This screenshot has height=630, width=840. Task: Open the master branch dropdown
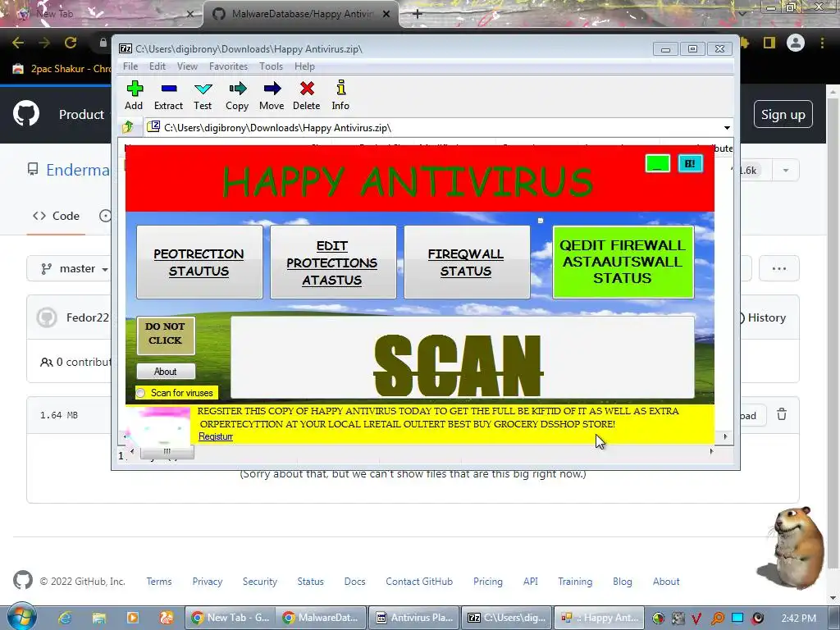coord(71,268)
